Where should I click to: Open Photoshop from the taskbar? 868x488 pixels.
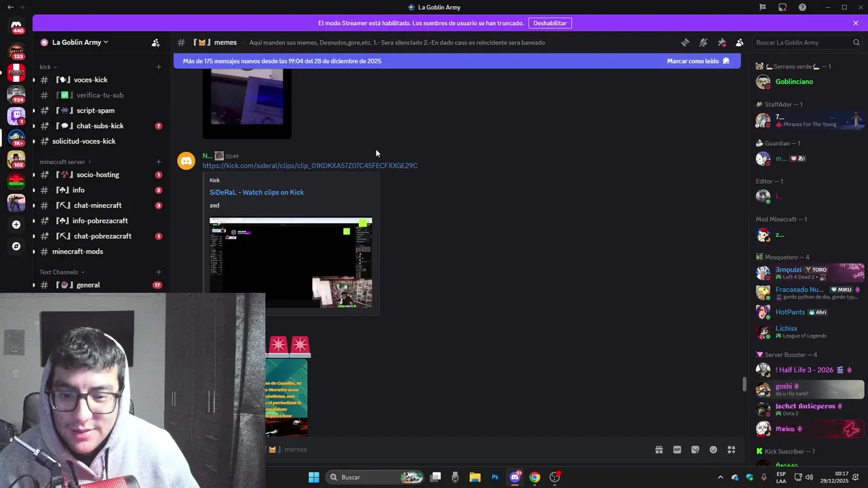[495, 477]
